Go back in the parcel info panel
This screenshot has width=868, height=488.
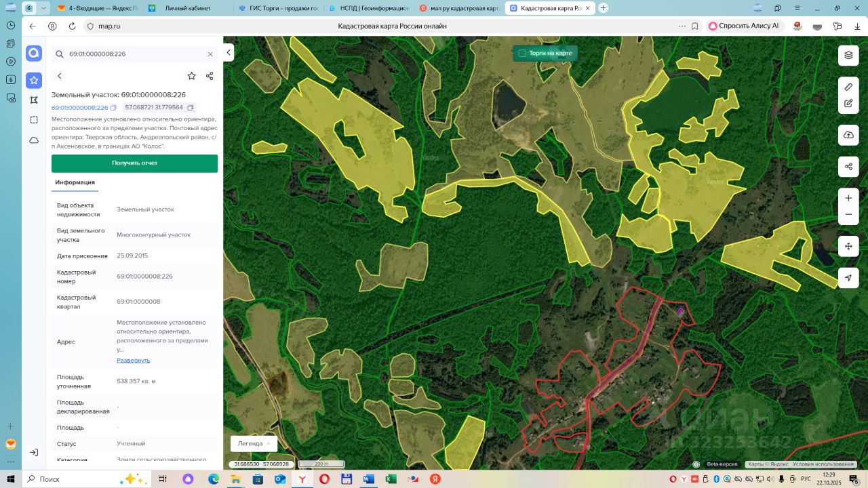[x=60, y=76]
